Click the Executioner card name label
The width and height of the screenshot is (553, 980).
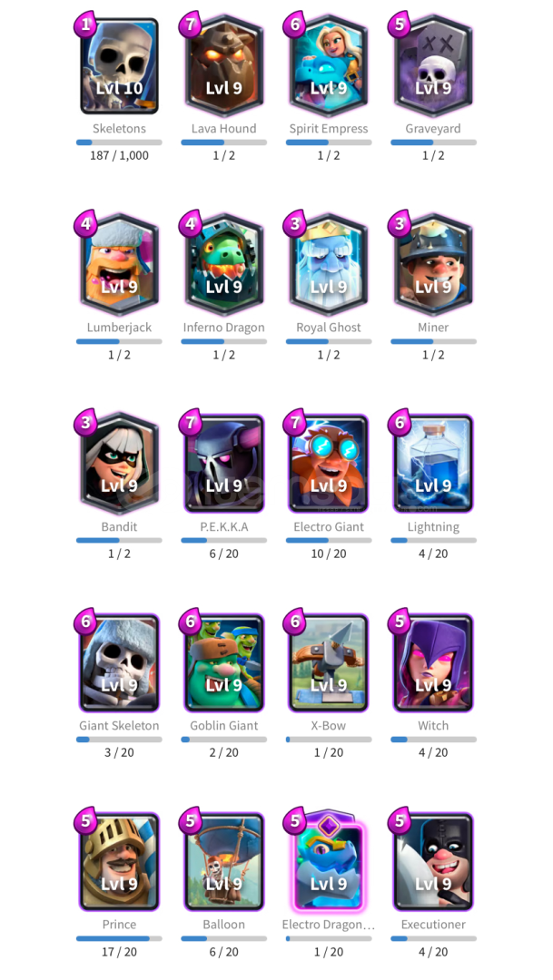433,925
